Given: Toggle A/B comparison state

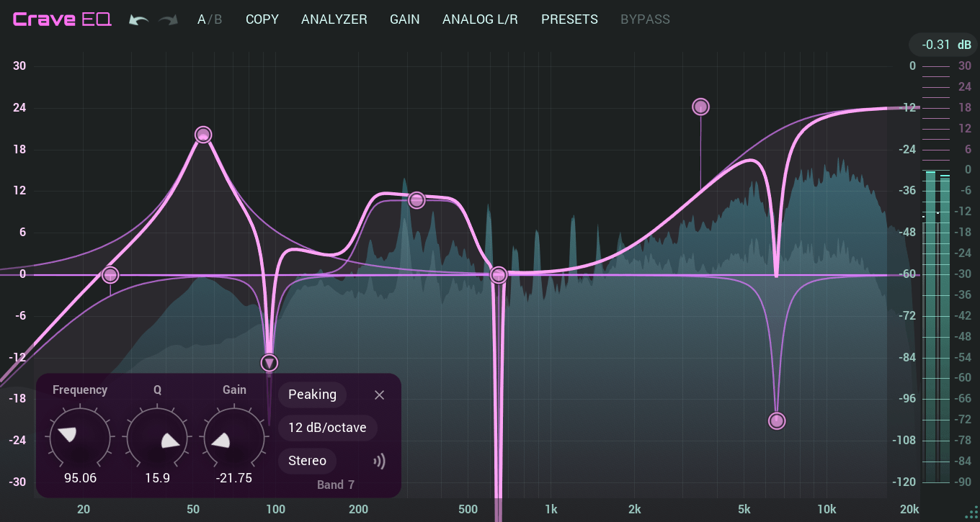Looking at the screenshot, I should tap(210, 19).
